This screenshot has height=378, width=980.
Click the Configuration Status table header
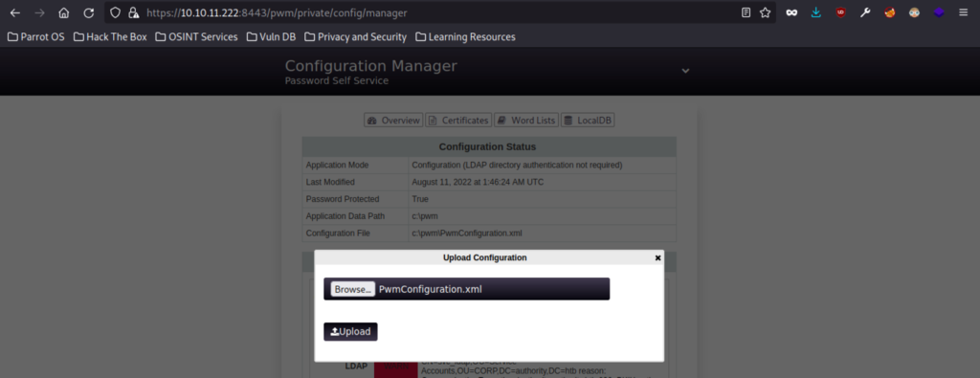click(487, 146)
